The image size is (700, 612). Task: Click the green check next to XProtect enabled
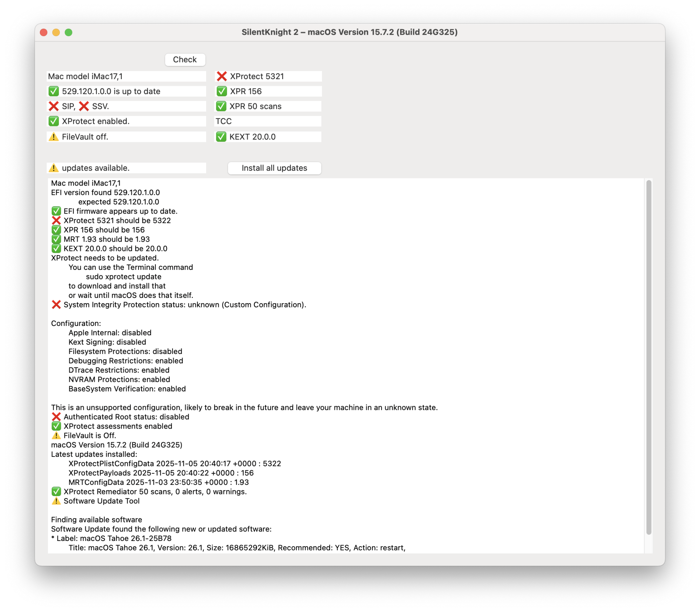[x=53, y=121]
